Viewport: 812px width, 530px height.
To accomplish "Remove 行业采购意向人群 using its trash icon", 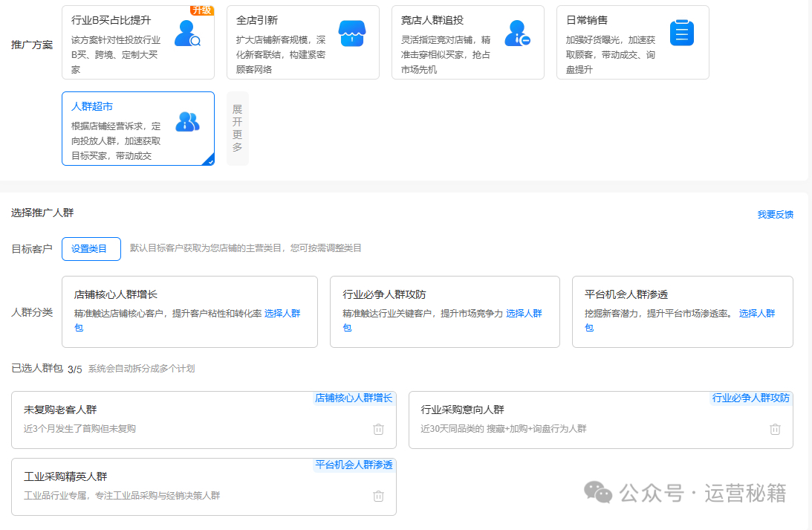I will pos(775,429).
